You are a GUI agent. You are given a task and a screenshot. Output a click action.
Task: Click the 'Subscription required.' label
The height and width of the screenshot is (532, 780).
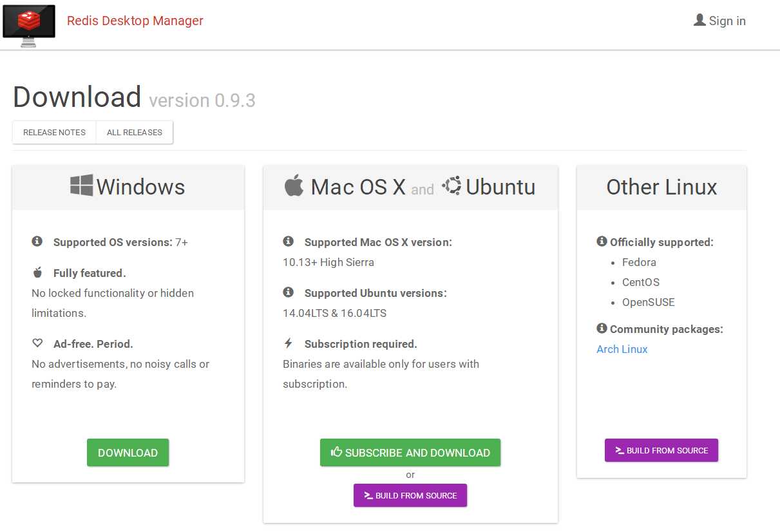tap(361, 344)
